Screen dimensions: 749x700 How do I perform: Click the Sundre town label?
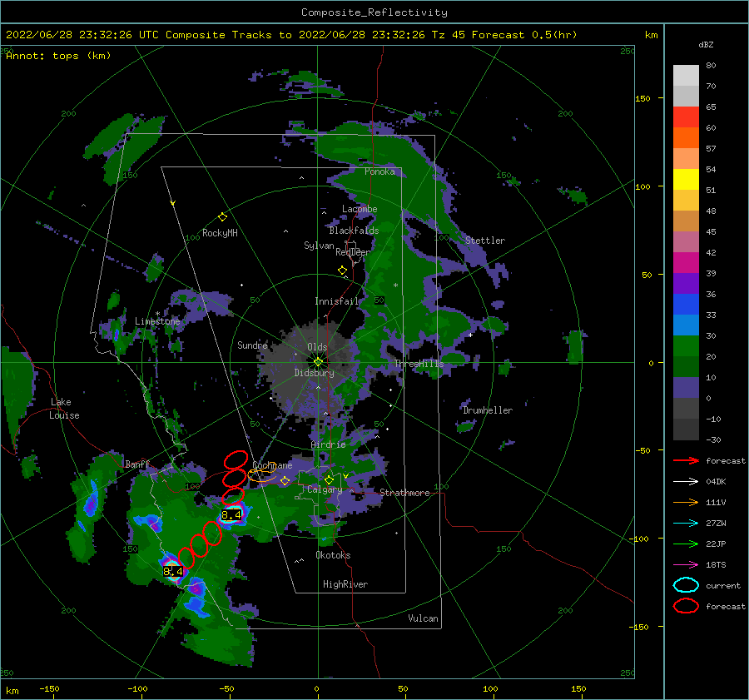point(253,345)
